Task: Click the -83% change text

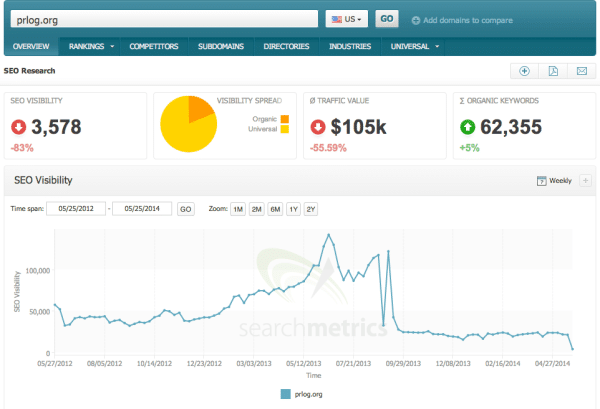Action: pos(22,148)
